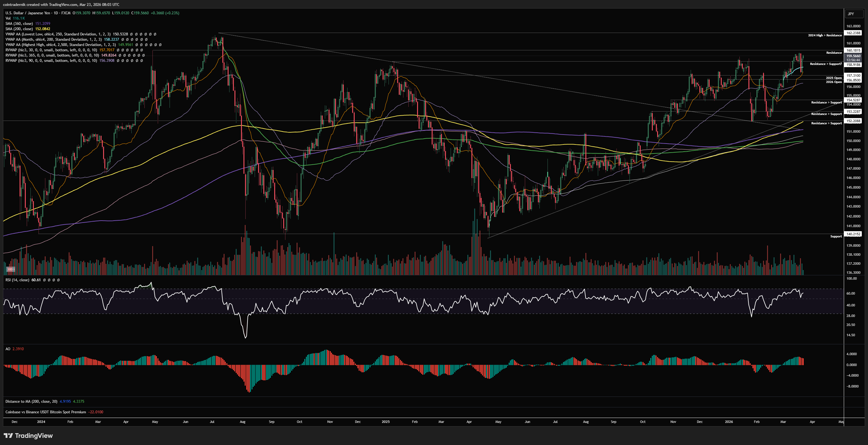Click the U.S. Dollar / Japanese Yen title
Screen dimensions: 868x445
(x=28, y=13)
